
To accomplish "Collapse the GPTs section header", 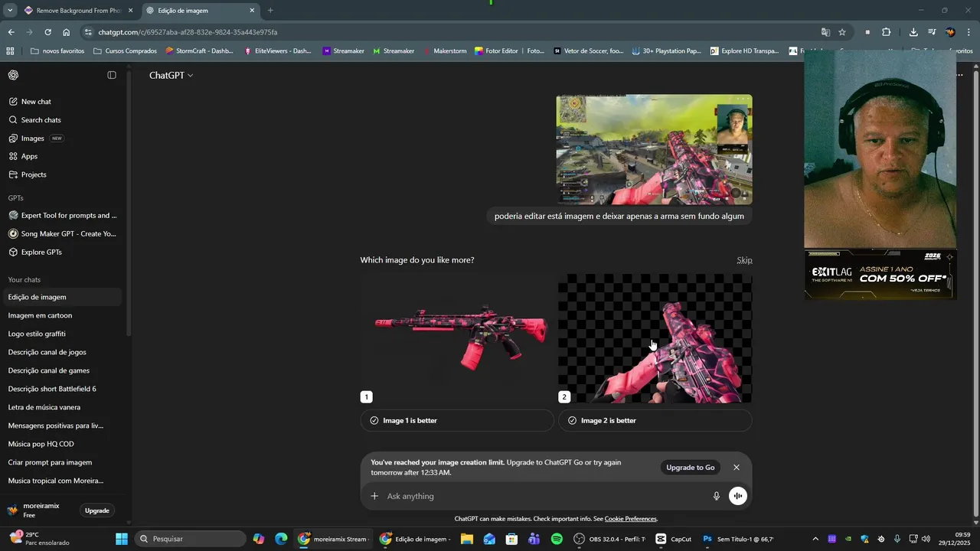I will pyautogui.click(x=15, y=198).
